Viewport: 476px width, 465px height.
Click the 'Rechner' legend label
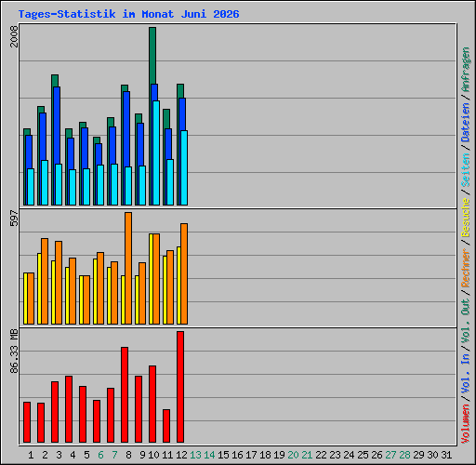466,268
